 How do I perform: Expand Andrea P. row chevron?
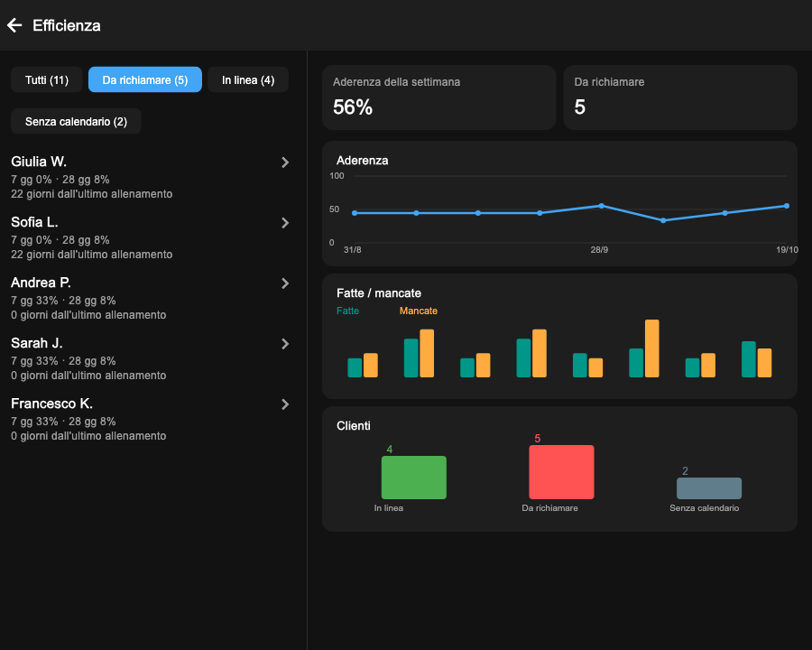click(285, 283)
